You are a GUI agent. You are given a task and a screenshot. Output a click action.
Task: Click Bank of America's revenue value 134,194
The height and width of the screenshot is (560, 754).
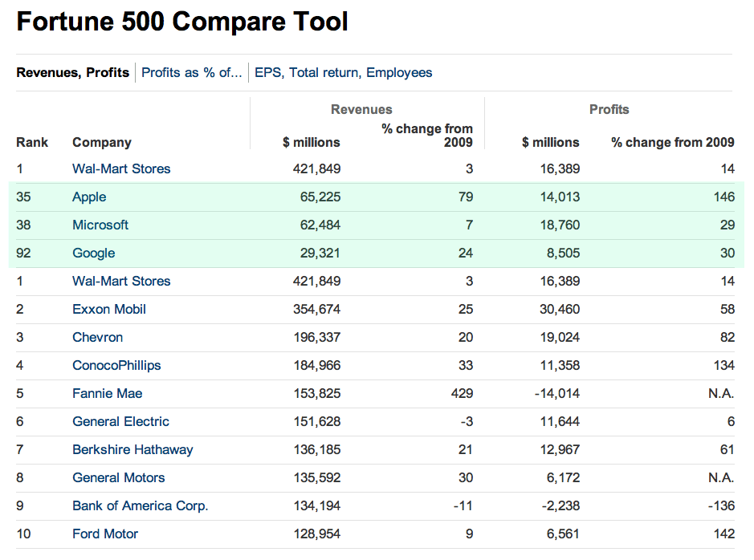click(x=317, y=505)
